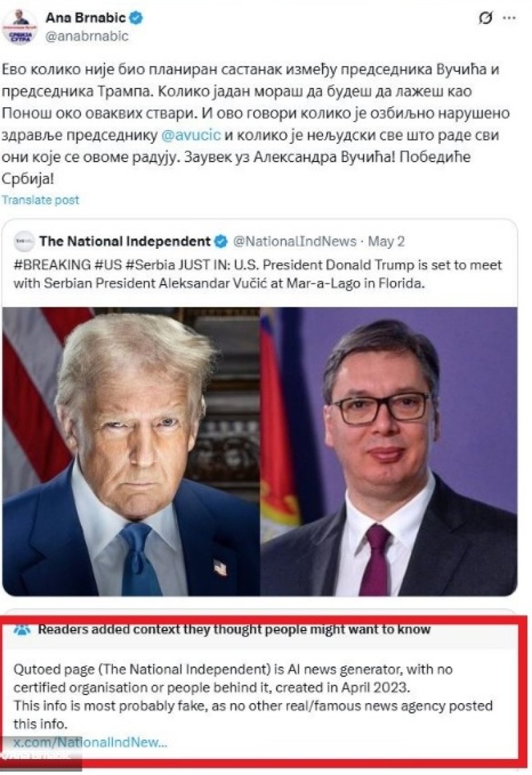Open The National Independent account name
The image size is (532, 775).
(125, 241)
